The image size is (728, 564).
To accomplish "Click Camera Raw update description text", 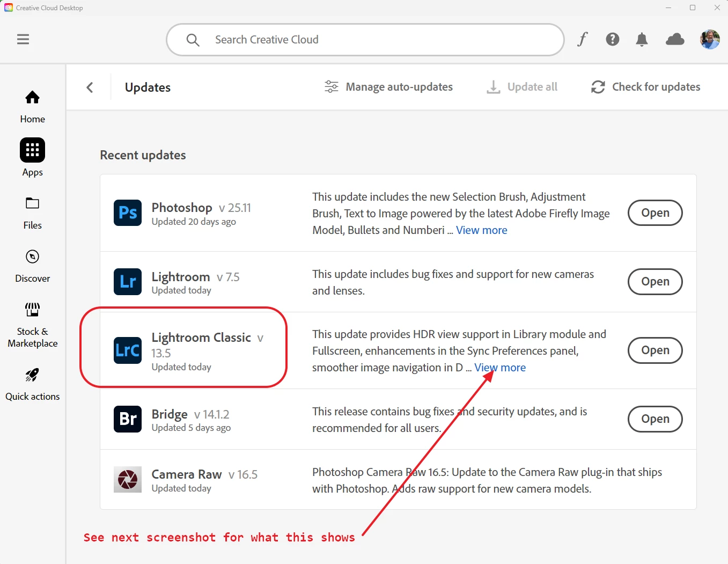I will click(x=487, y=480).
